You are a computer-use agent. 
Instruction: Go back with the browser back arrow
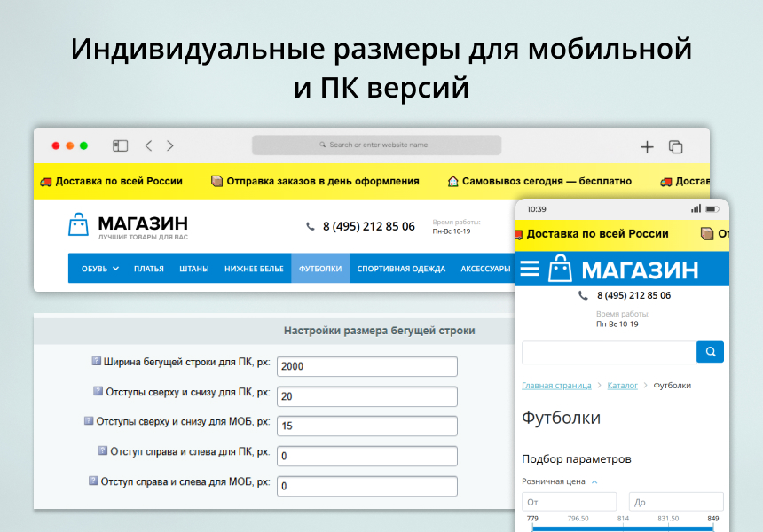tap(148, 145)
